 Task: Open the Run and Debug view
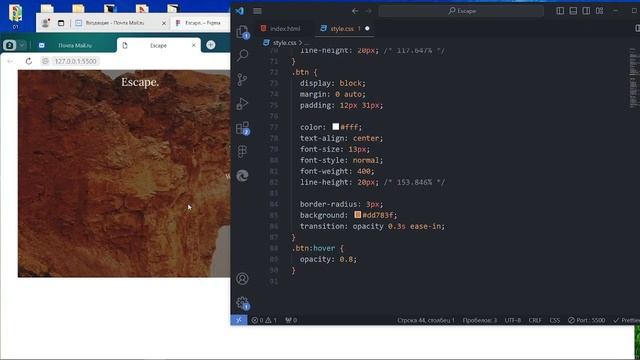pos(242,104)
